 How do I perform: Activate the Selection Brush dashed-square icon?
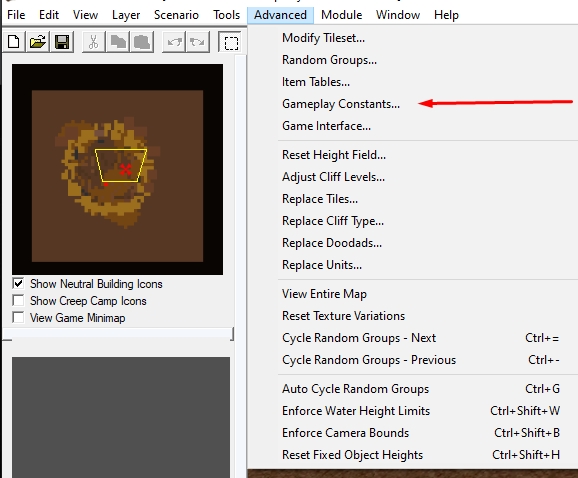[231, 42]
